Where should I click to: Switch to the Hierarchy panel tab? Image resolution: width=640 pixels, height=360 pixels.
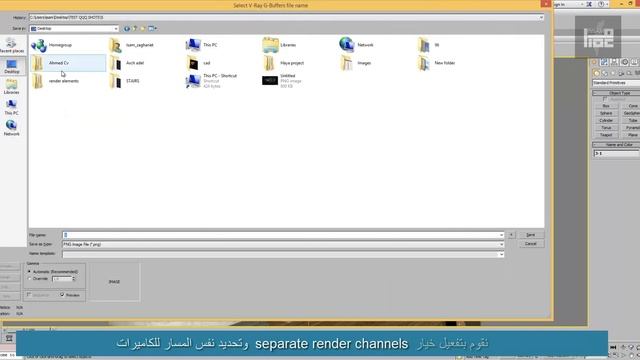pos(614,62)
